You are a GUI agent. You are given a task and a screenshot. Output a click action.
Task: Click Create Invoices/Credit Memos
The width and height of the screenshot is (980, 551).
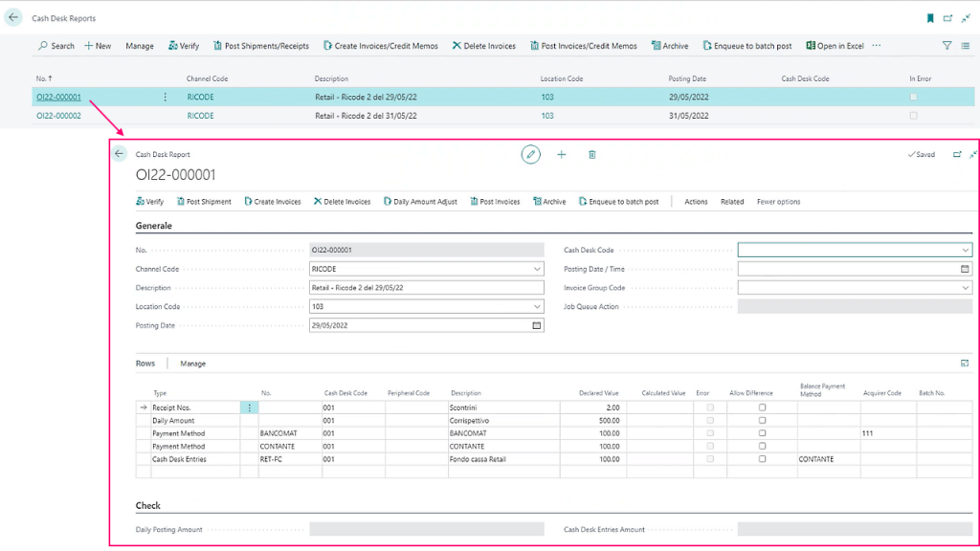coord(381,46)
